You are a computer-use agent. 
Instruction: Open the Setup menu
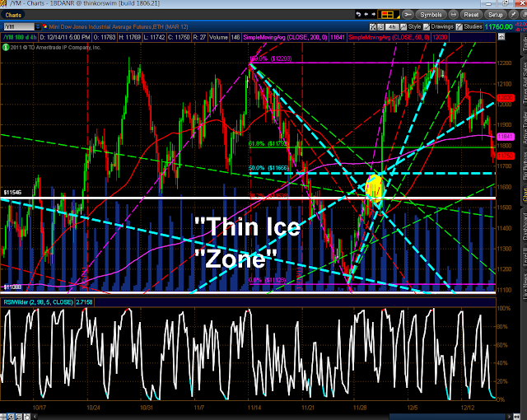494,14
